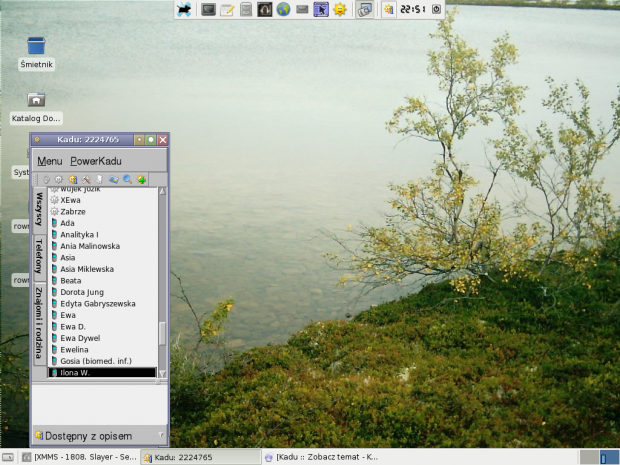The height and width of the screenshot is (465, 620).
Task: Open the mail envelope icon in top panel
Action: [x=302, y=9]
